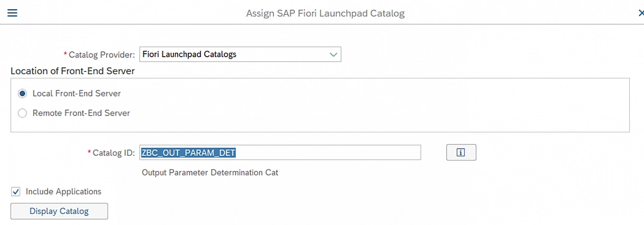Screen dimensions: 644x225
Task: Click the information icon next to Catalog ID
Action: [461, 153]
